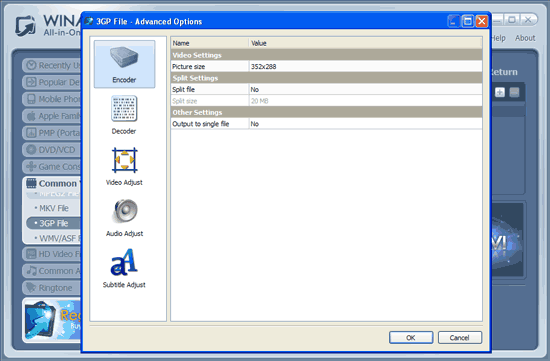This screenshot has width=550, height=361.
Task: Click the minus remove icon in main window
Action: pos(514,93)
